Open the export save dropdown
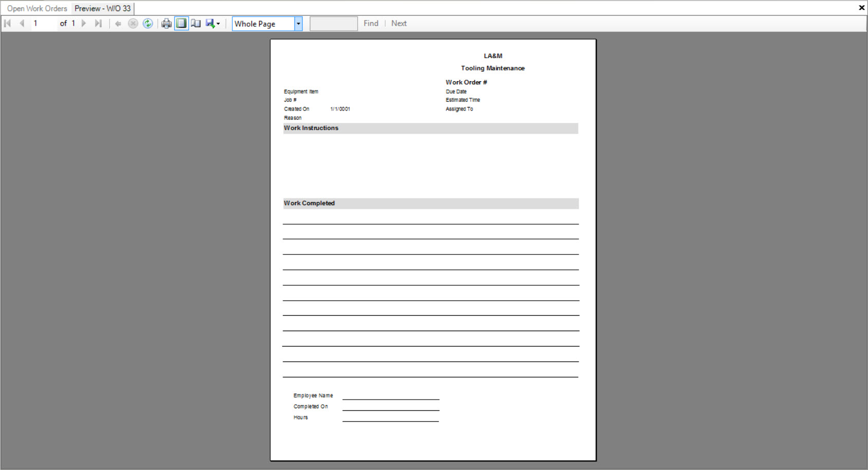The image size is (868, 470). (x=213, y=24)
